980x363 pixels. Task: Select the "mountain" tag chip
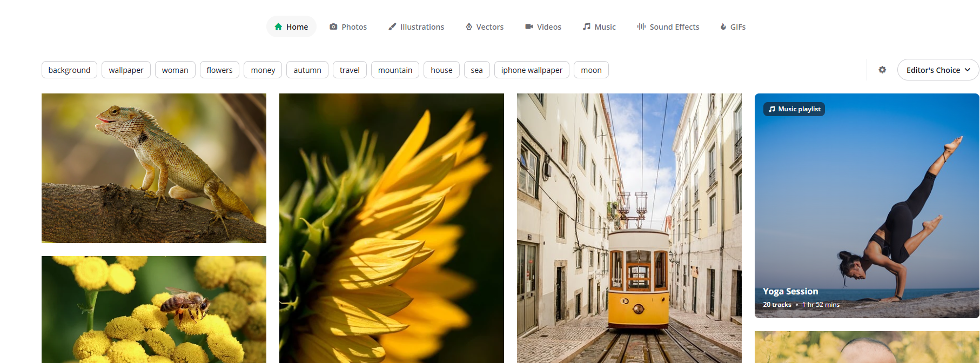tap(395, 70)
